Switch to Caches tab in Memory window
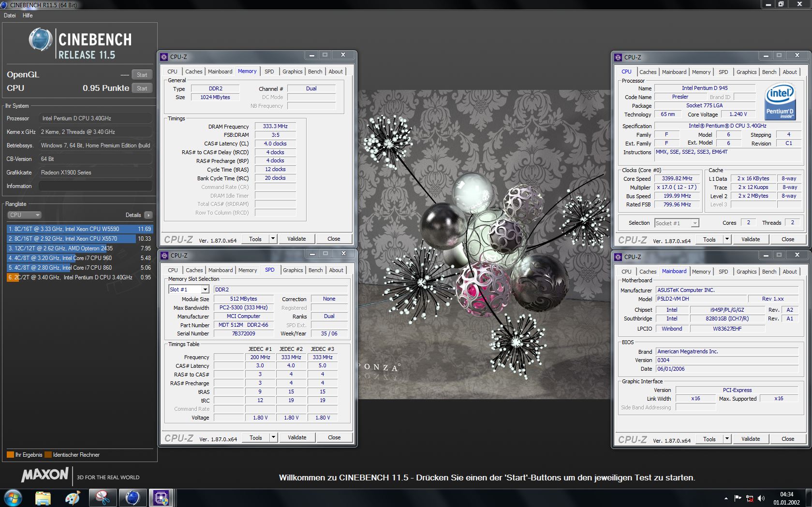 point(193,72)
